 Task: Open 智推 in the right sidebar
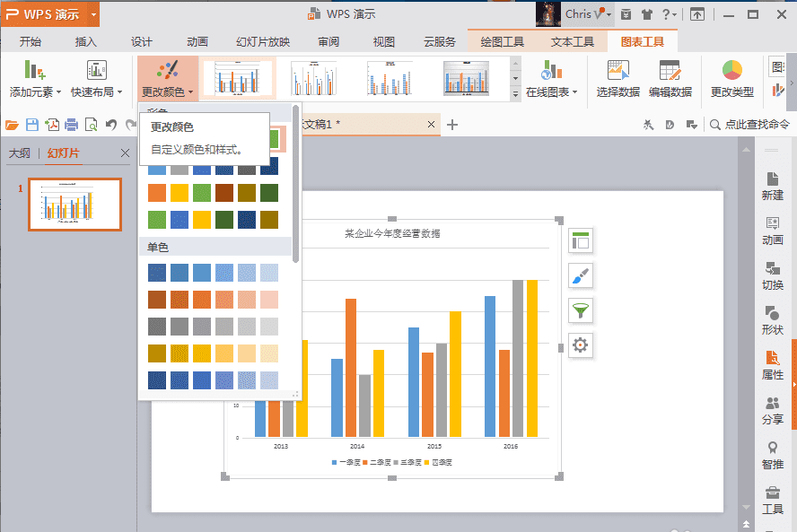point(772,455)
